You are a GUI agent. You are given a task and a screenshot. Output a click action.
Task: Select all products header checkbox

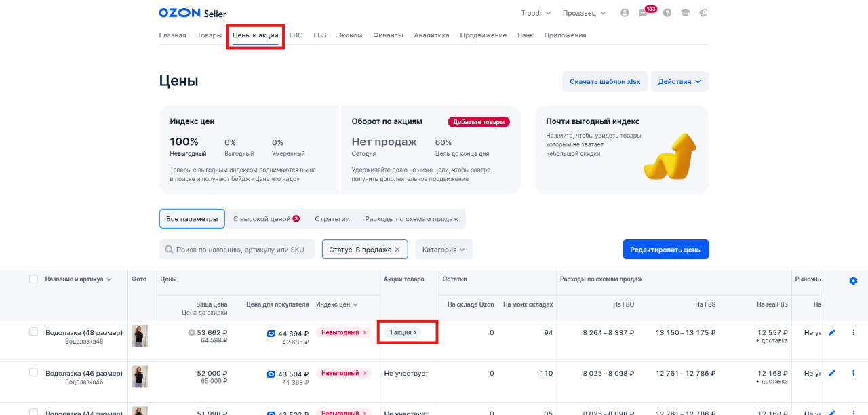coord(33,279)
